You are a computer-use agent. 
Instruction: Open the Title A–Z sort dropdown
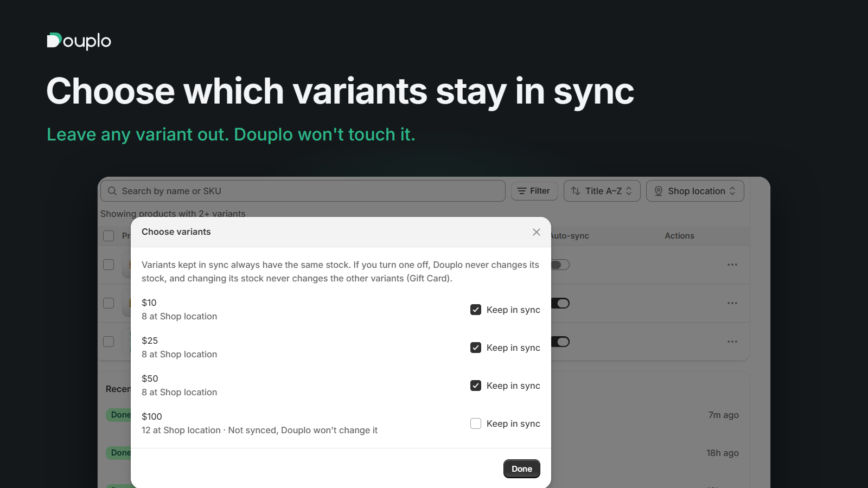click(x=602, y=191)
